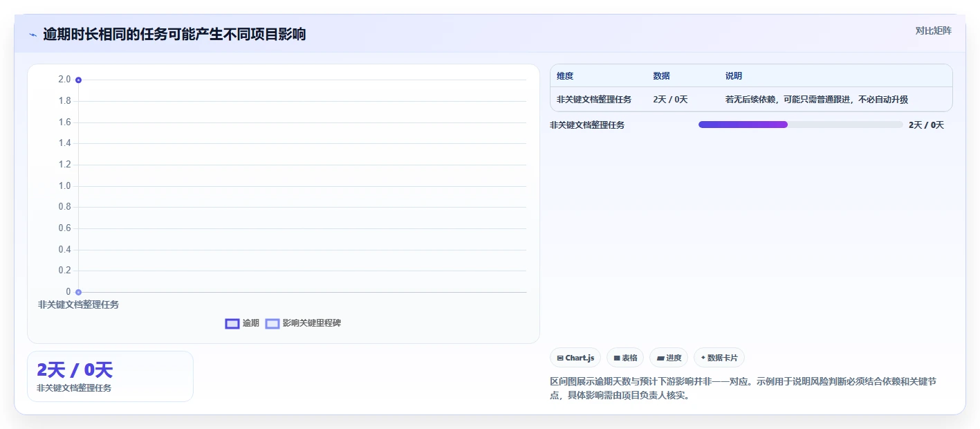Click the 逾期 data point at 2.0

click(79, 80)
